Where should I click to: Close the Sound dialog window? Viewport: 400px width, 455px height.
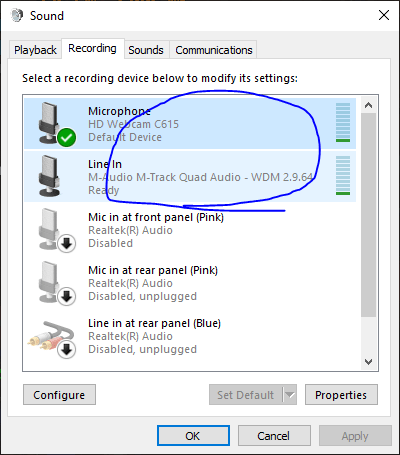pos(384,15)
